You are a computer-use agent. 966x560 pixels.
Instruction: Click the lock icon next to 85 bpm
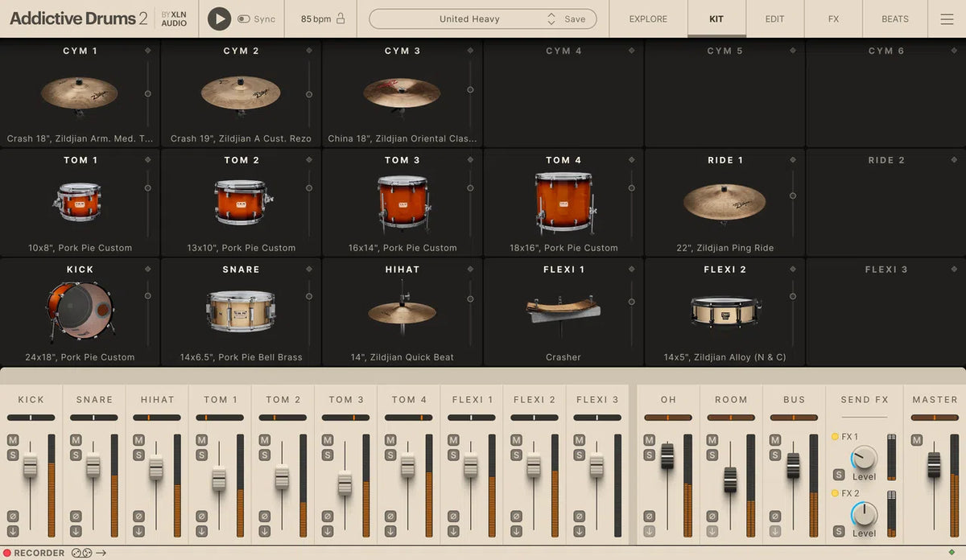tap(341, 19)
